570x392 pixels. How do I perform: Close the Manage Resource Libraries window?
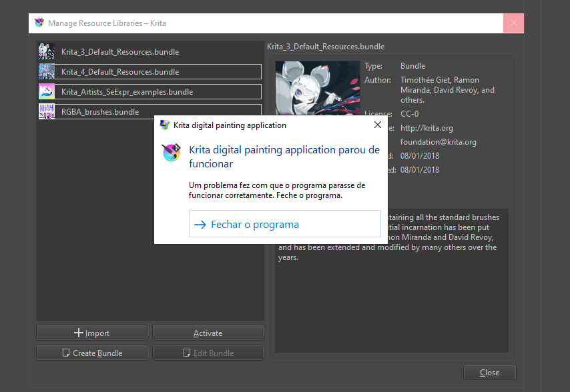[514, 23]
